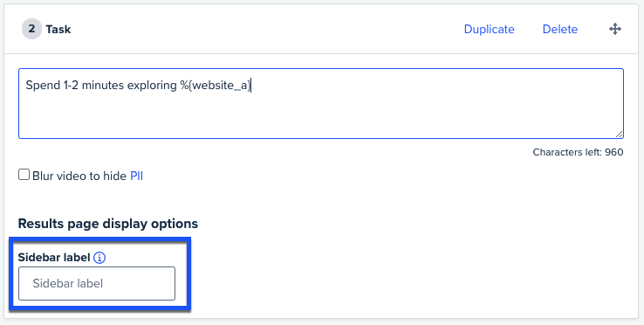The image size is (644, 325).
Task: Click the 'Results page display options' heading
Action: 108,224
